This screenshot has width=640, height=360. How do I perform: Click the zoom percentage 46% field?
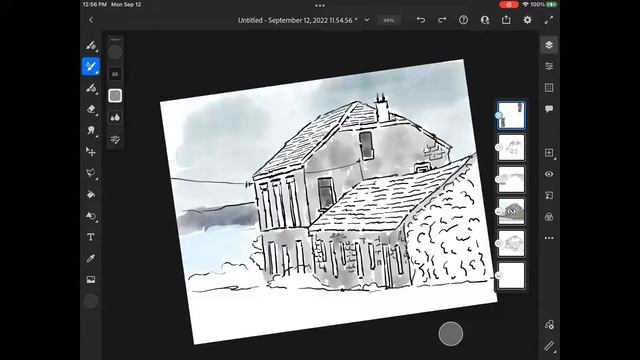[389, 20]
